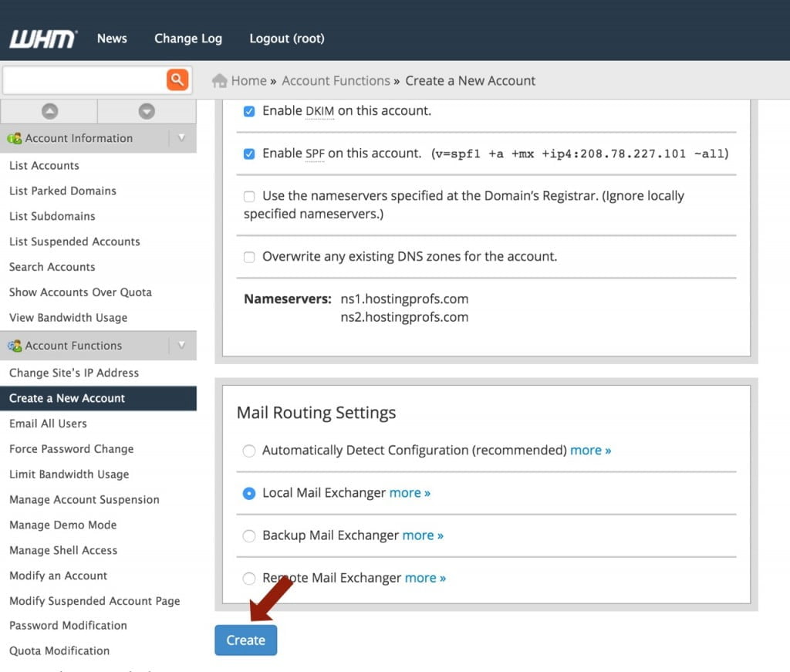Click the Account Functions section icon
790x672 pixels.
pos(15,346)
